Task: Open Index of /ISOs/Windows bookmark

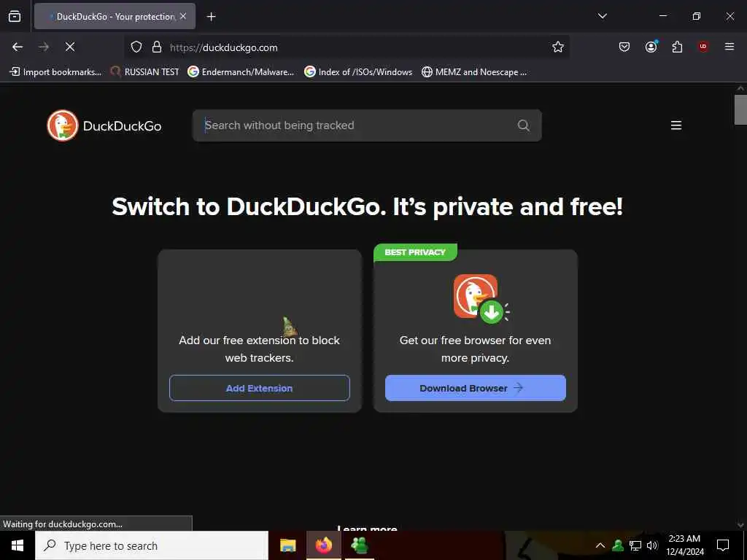Action: tap(359, 72)
